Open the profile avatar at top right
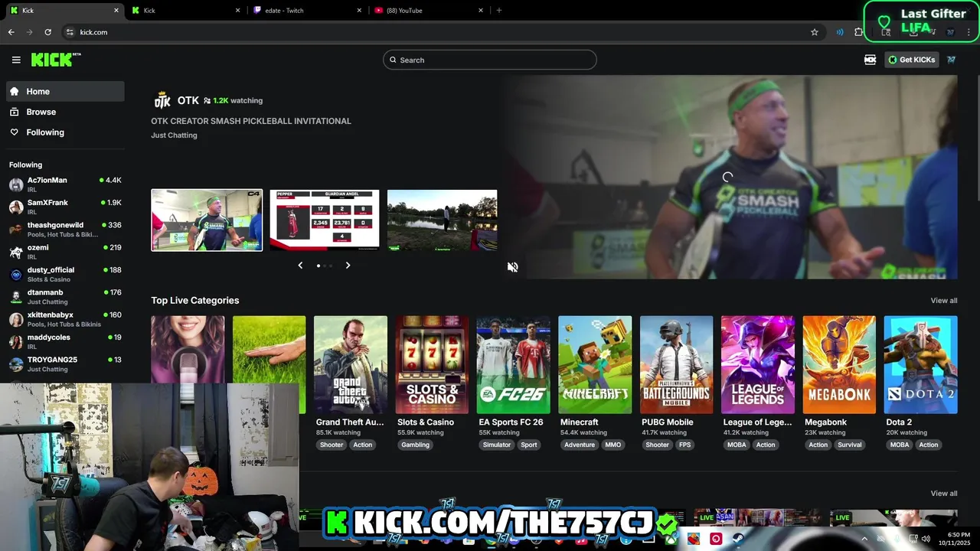Screen dimensions: 980x551 952,60
